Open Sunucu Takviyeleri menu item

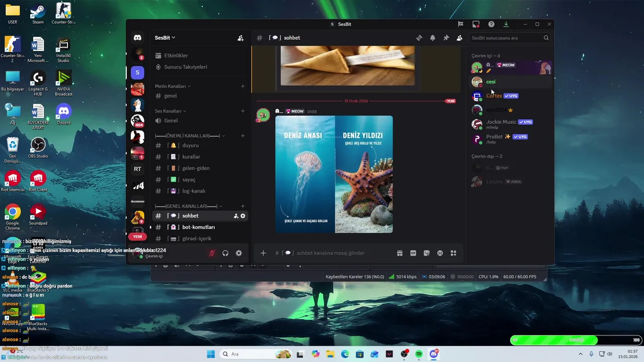(200, 67)
